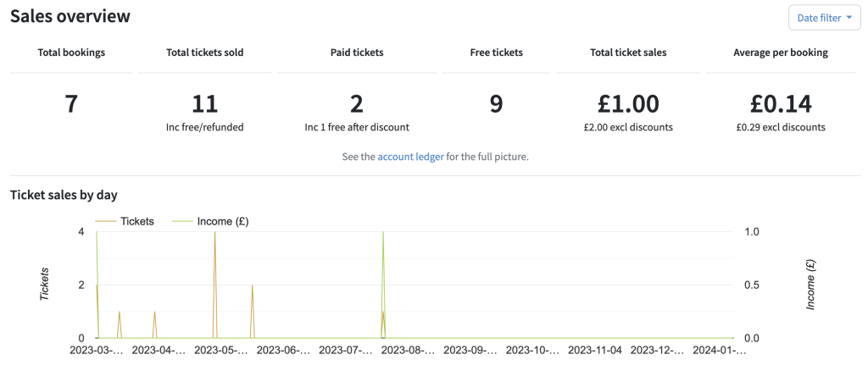
Task: Toggle the Tickets legend series
Action: pos(125,221)
